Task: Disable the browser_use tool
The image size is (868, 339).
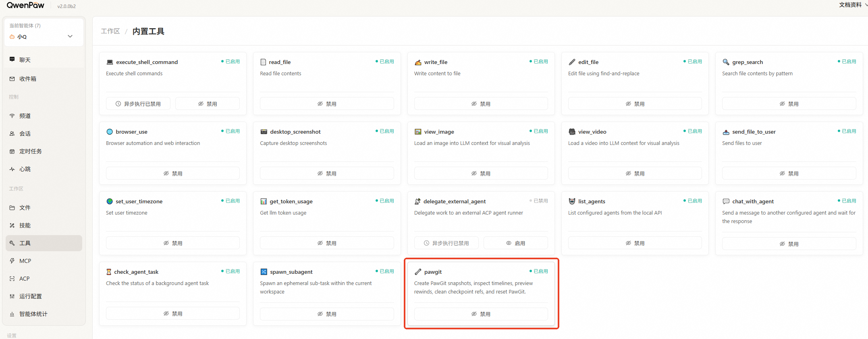Action: point(173,173)
